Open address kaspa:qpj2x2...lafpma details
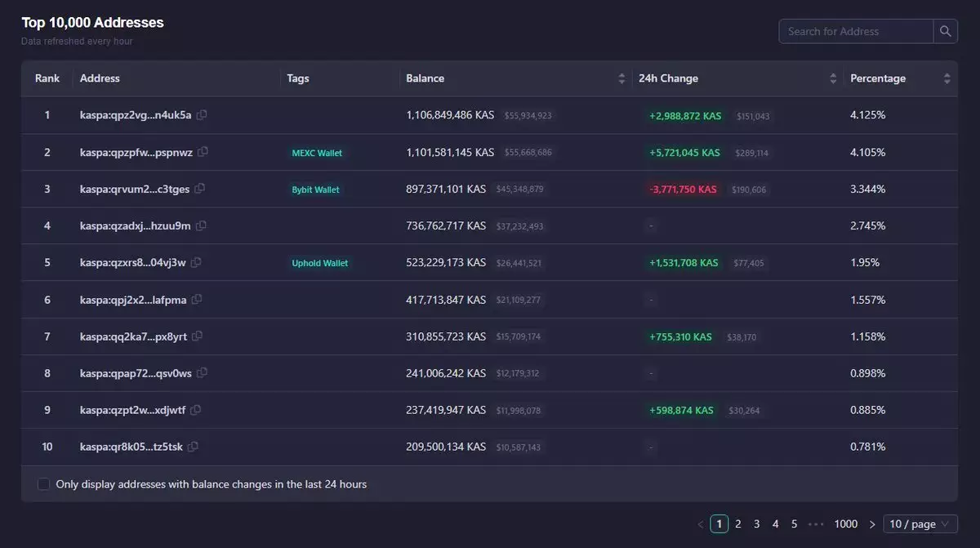The width and height of the screenshot is (980, 548). click(x=133, y=300)
